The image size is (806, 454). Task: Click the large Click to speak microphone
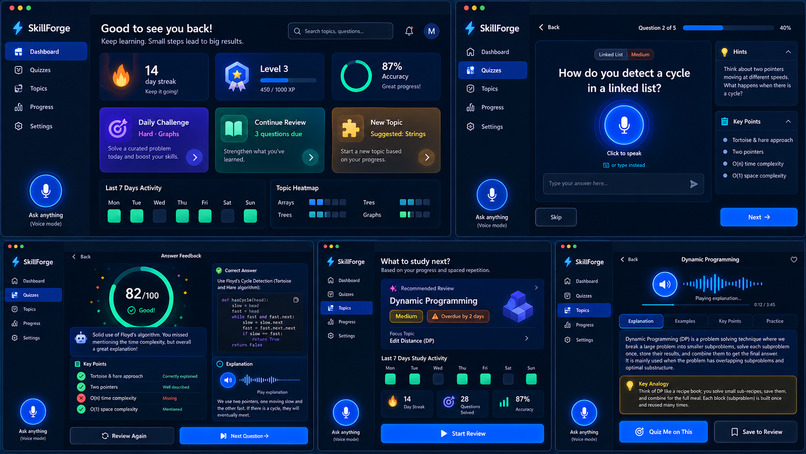pos(624,125)
